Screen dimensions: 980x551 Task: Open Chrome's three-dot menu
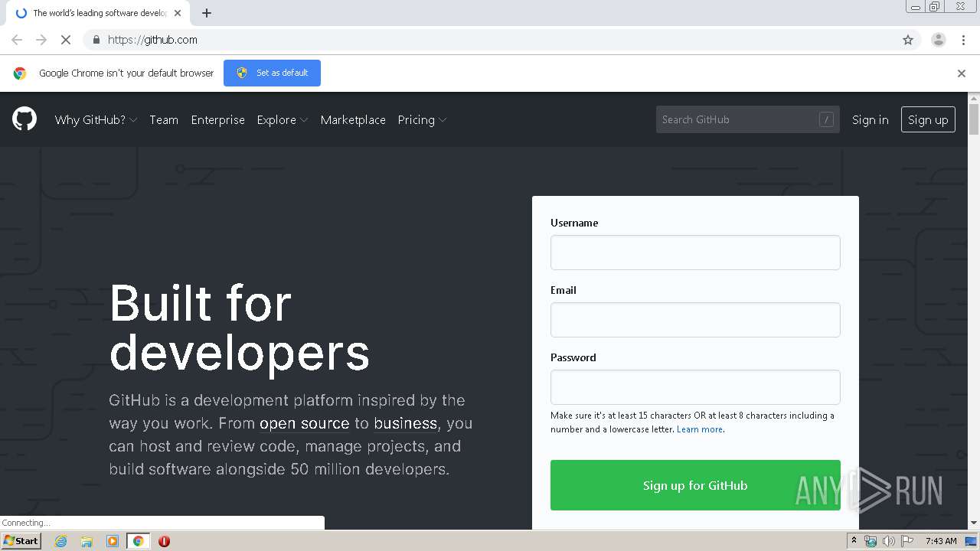pyautogui.click(x=963, y=40)
